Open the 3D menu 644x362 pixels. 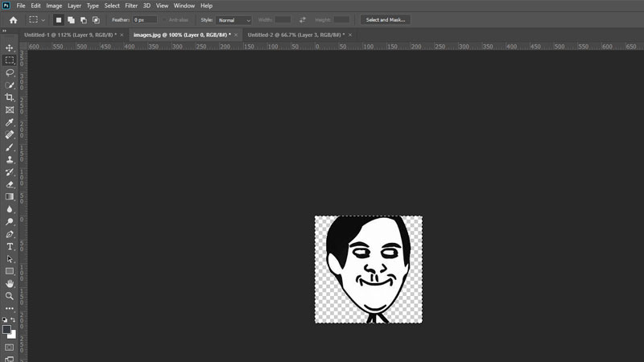coord(147,6)
